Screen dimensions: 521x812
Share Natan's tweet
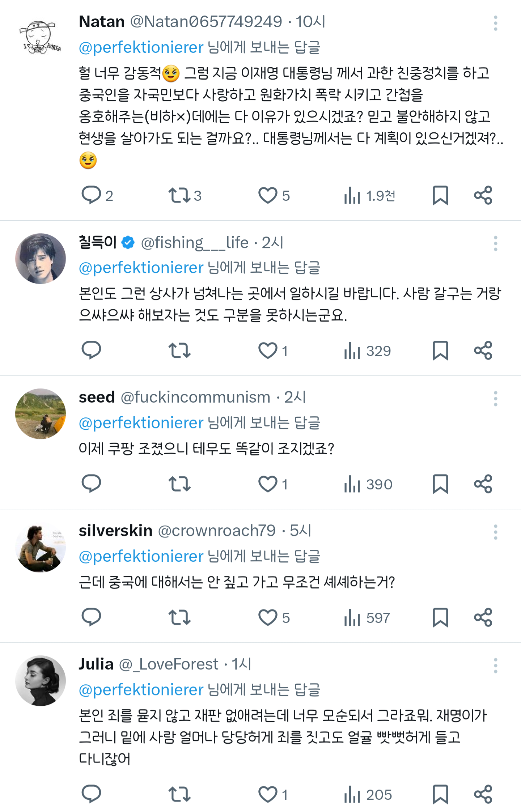pyautogui.click(x=483, y=195)
